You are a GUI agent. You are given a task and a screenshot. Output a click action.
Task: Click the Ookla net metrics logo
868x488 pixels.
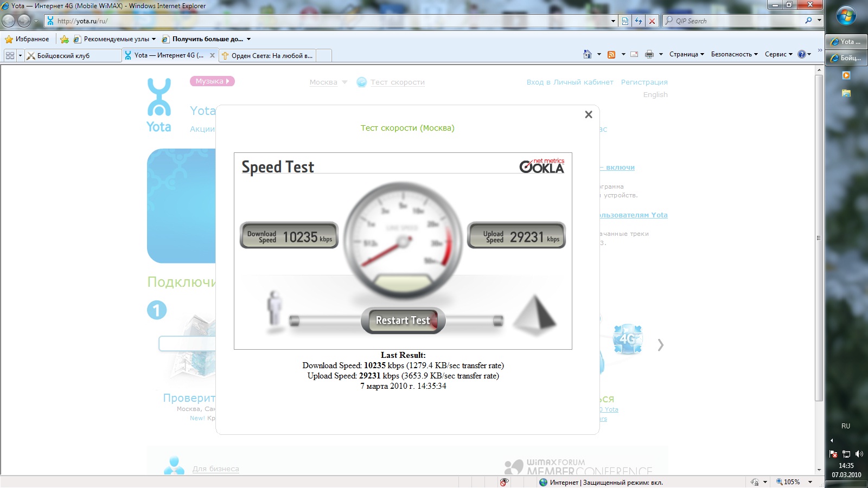point(542,166)
